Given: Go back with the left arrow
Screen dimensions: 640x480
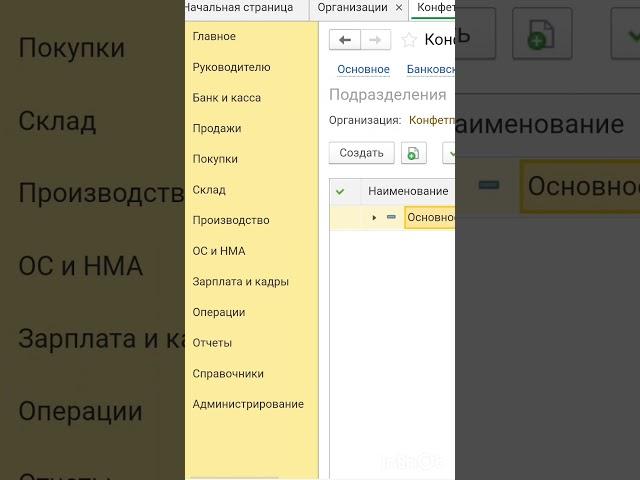Looking at the screenshot, I should 345,40.
